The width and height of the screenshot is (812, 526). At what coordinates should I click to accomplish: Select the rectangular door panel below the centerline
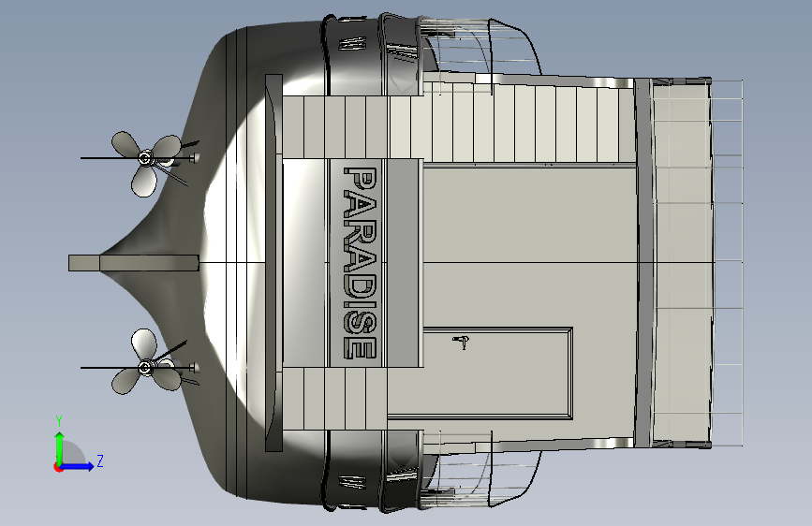(480, 373)
